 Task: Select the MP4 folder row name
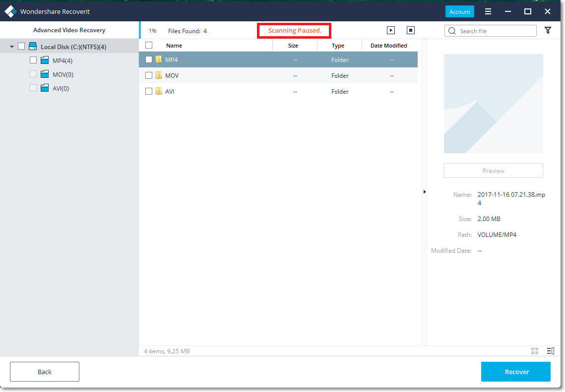tap(171, 60)
